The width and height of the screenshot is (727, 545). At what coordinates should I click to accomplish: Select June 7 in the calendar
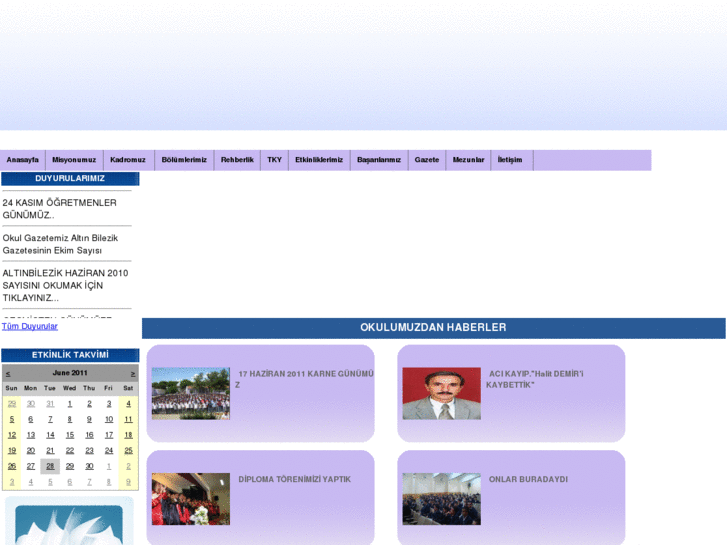(50, 419)
